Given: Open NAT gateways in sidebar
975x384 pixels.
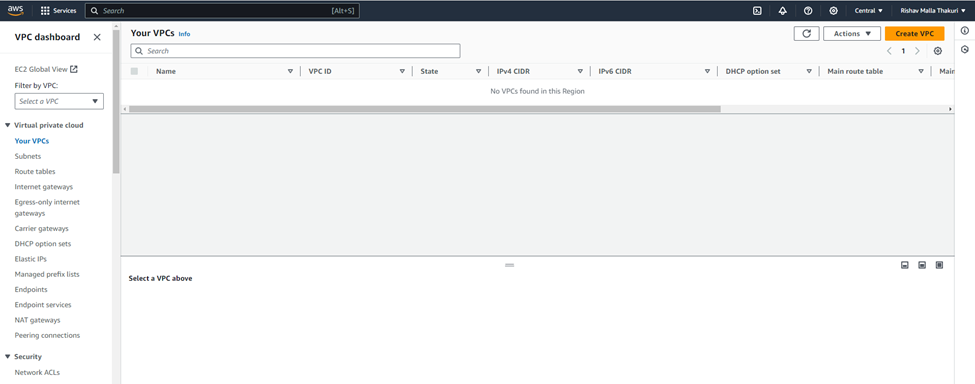Looking at the screenshot, I should tap(38, 320).
